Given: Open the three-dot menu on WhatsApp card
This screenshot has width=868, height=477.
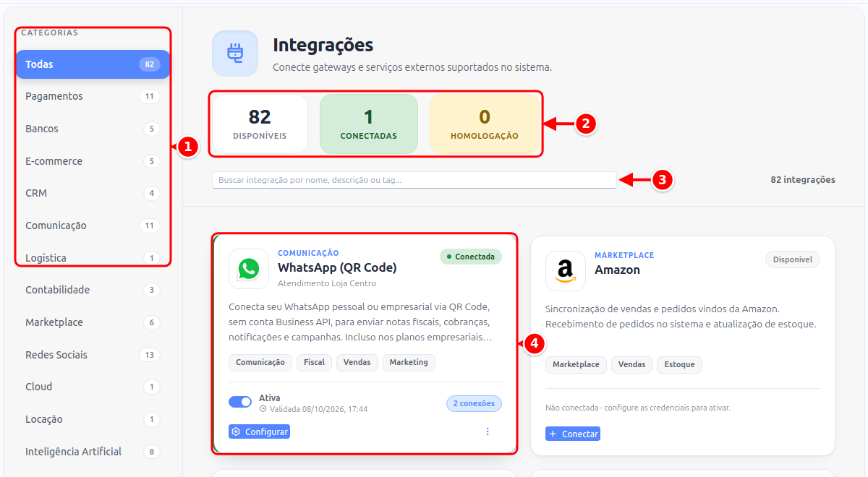Looking at the screenshot, I should click(x=488, y=431).
